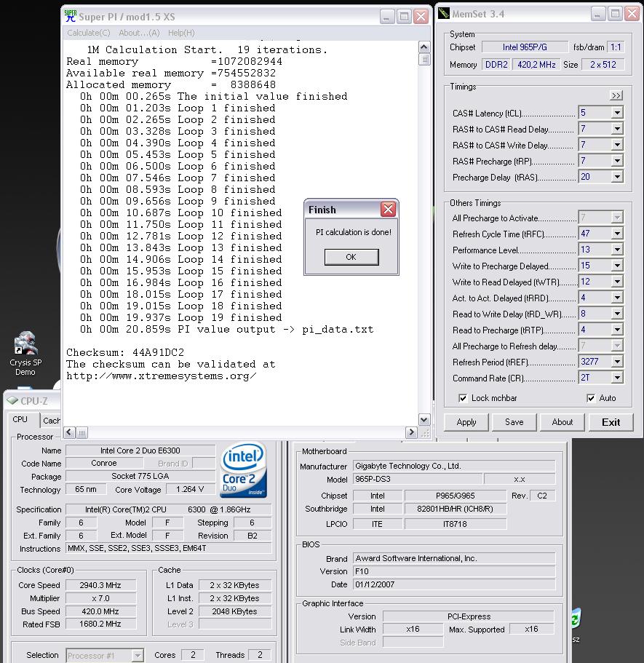Click the Southbridge field 82801HB/HR (ICH8/R)
644x663 pixels.
(x=455, y=509)
